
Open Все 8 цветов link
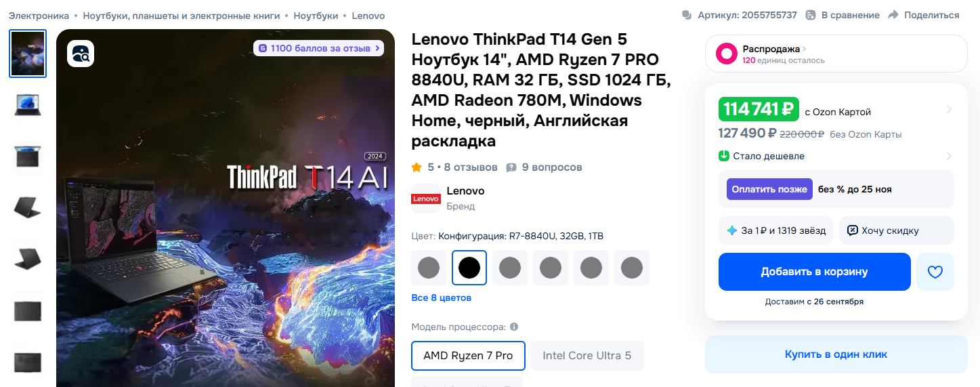pos(442,298)
